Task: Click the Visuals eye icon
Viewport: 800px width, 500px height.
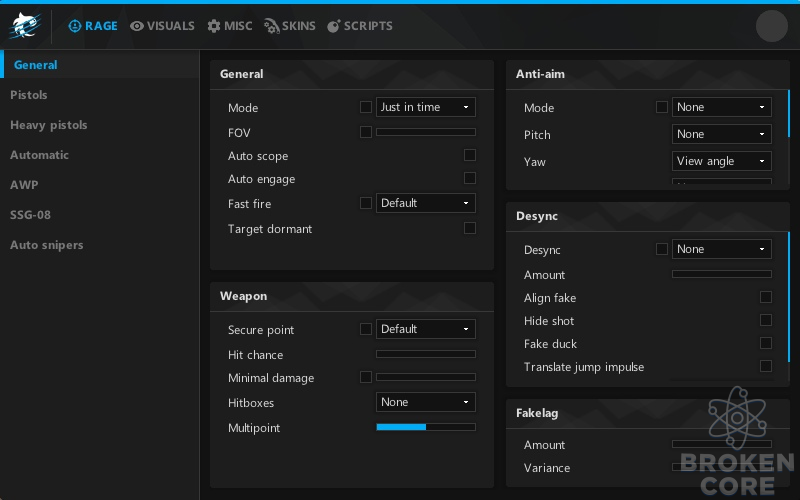Action: pyautogui.click(x=136, y=26)
